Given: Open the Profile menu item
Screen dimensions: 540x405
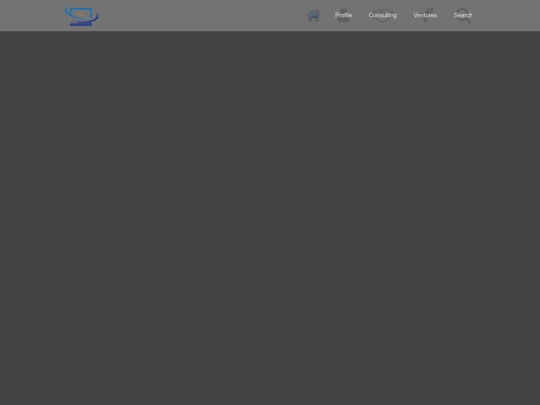Looking at the screenshot, I should pyautogui.click(x=343, y=15).
